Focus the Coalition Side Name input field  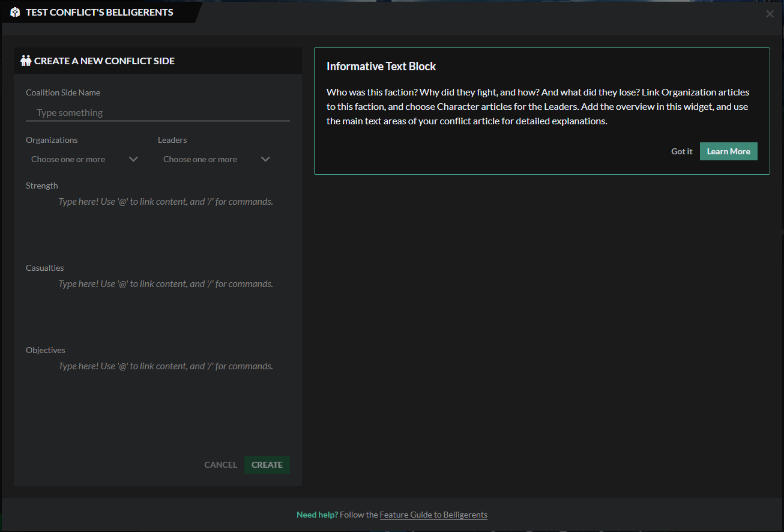coord(158,112)
